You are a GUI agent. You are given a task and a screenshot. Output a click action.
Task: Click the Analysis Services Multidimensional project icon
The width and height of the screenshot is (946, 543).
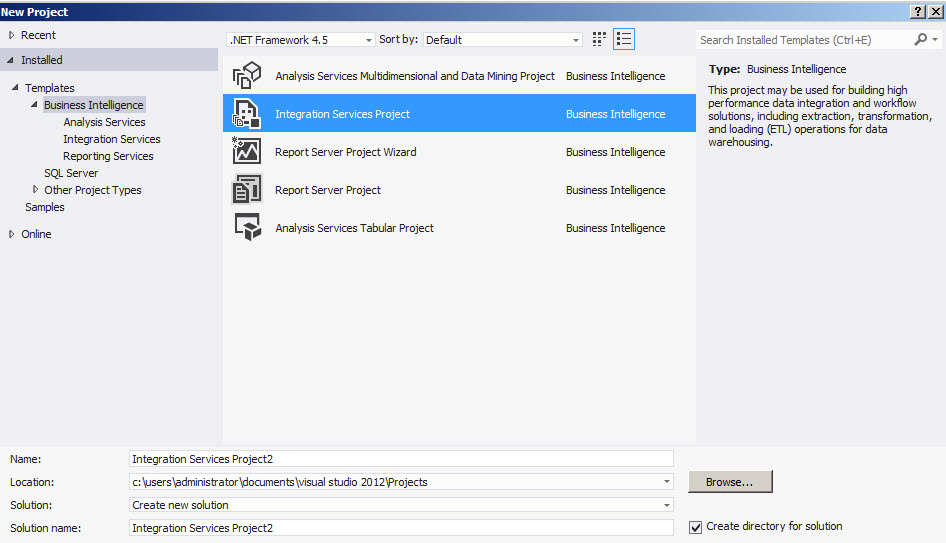coord(246,76)
